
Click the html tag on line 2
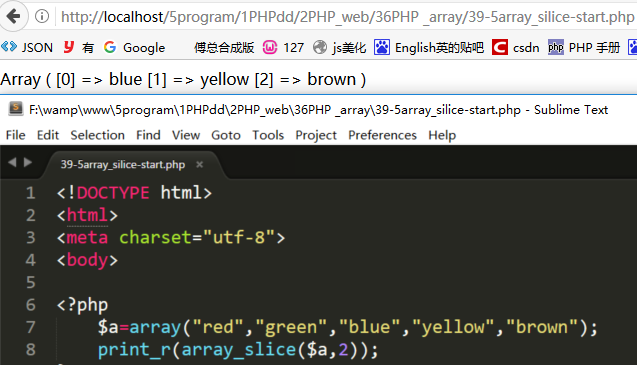pyautogui.click(x=87, y=215)
